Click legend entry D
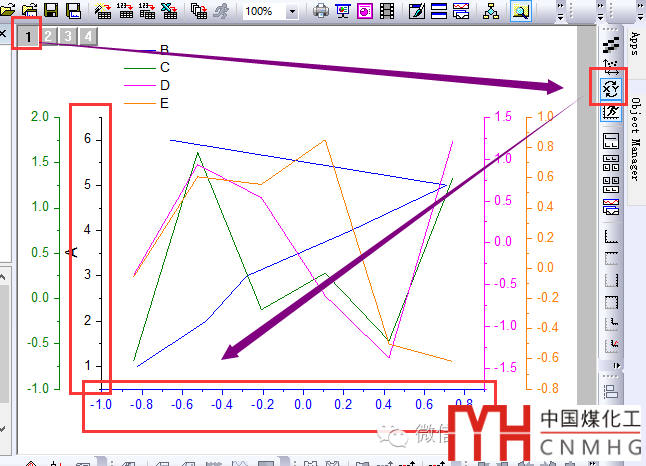Image resolution: width=646 pixels, height=466 pixels. pyautogui.click(x=164, y=85)
